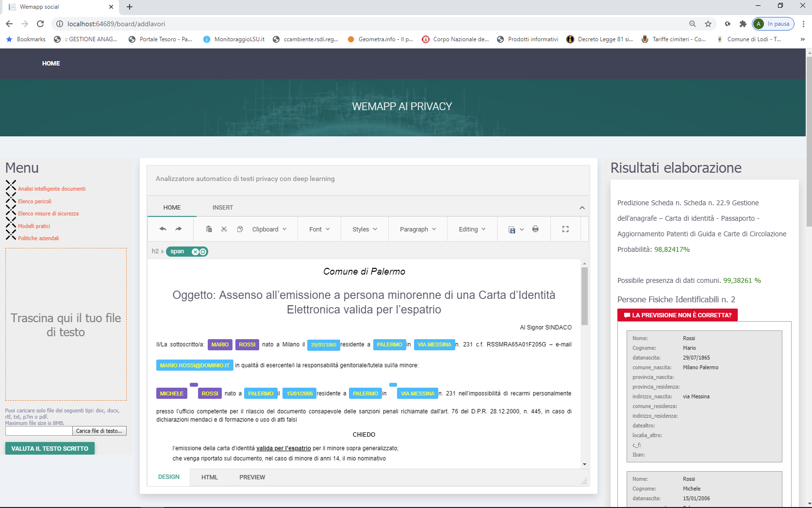Click the copy icon in toolbar
The width and height of the screenshot is (812, 508).
point(240,229)
